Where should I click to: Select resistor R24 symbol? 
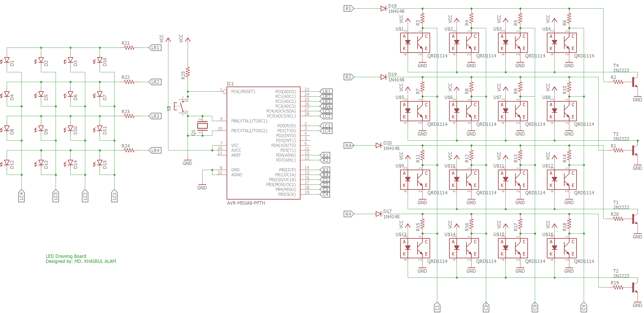[x=129, y=150]
